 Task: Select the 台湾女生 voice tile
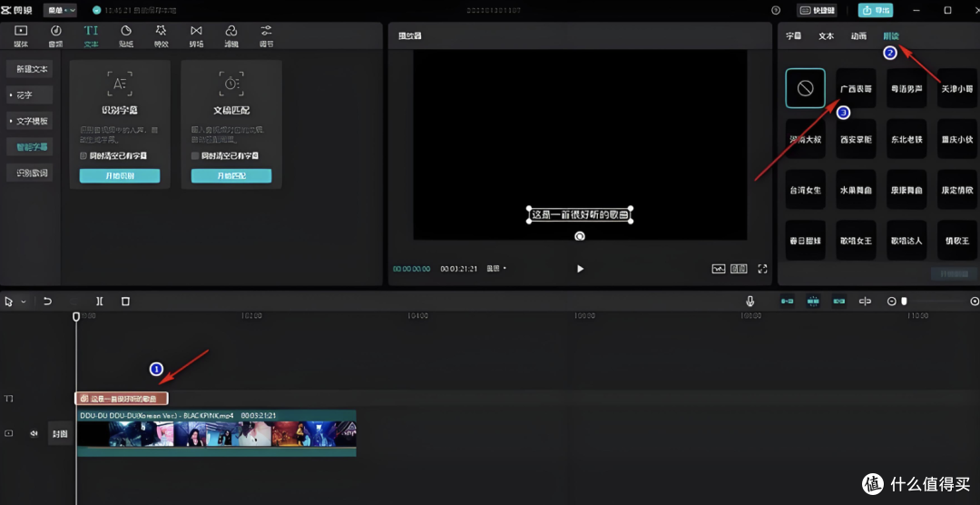(805, 189)
